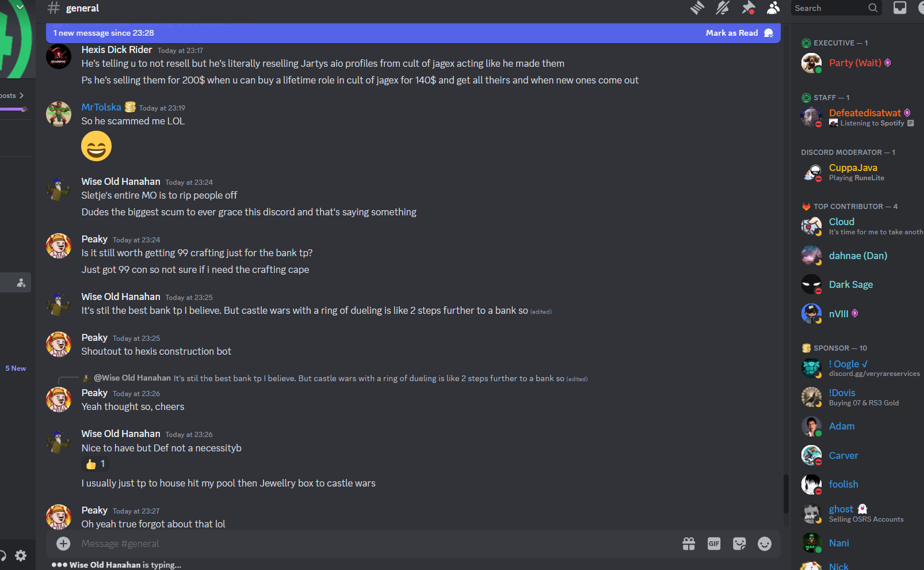This screenshot has height=570, width=924.
Task: Open the GIF picker
Action: pos(714,544)
